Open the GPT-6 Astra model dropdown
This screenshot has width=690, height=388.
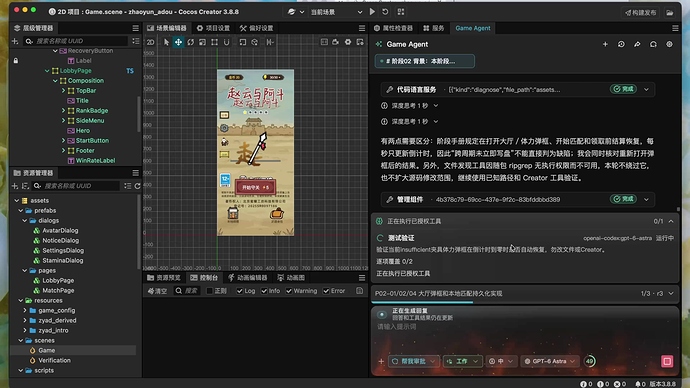(x=550, y=362)
